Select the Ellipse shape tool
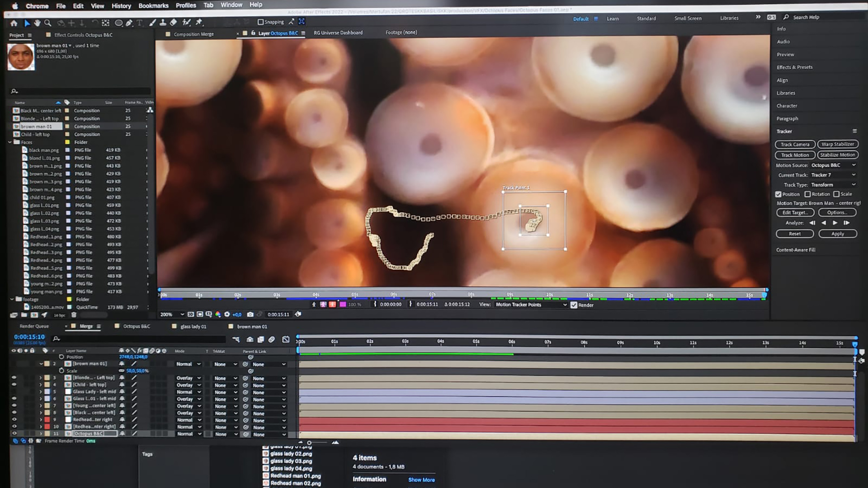 tap(118, 23)
